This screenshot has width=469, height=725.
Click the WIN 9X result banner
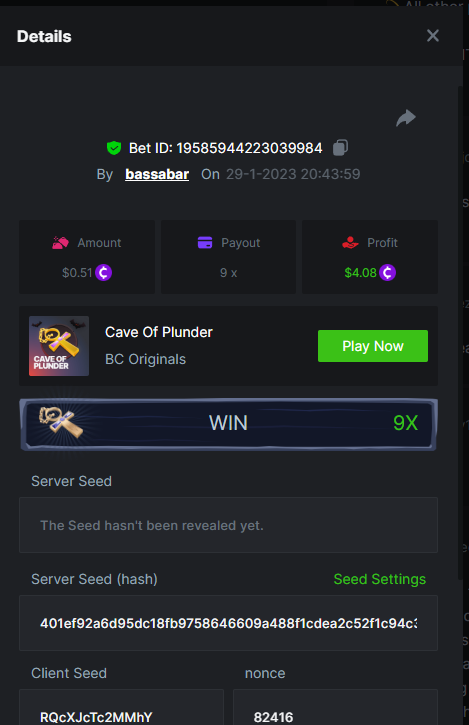pyautogui.click(x=228, y=424)
